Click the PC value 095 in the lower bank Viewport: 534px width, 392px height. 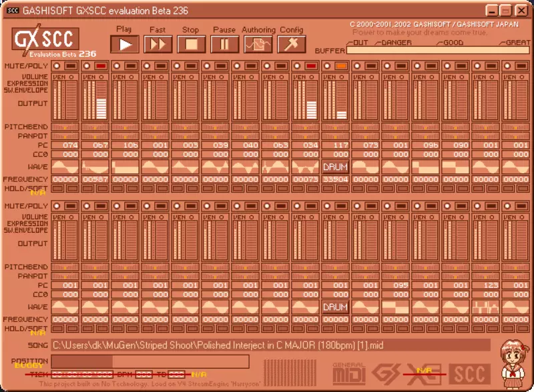(x=395, y=285)
